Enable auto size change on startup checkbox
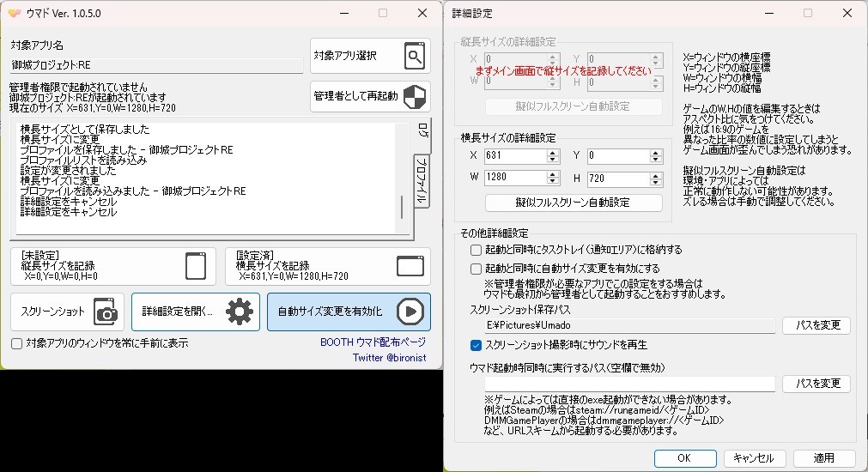The width and height of the screenshot is (868, 472). pyautogui.click(x=476, y=269)
